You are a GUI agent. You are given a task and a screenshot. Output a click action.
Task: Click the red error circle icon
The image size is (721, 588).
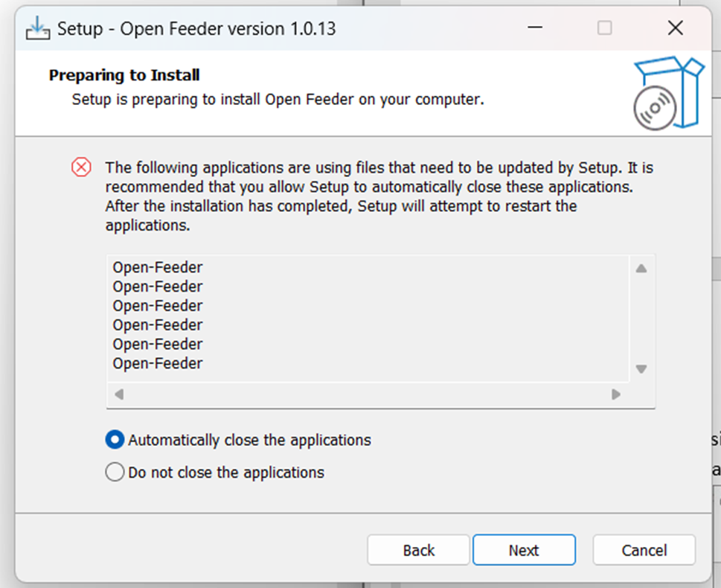81,167
